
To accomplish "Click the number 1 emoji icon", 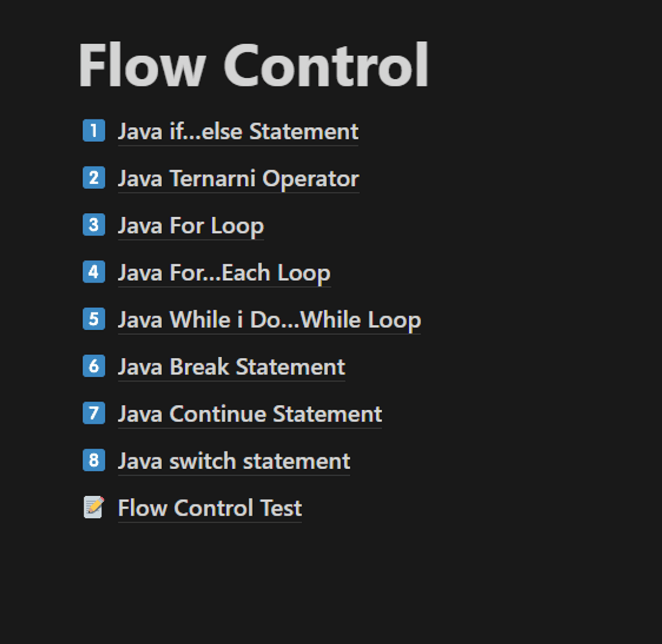I will pos(94,131).
